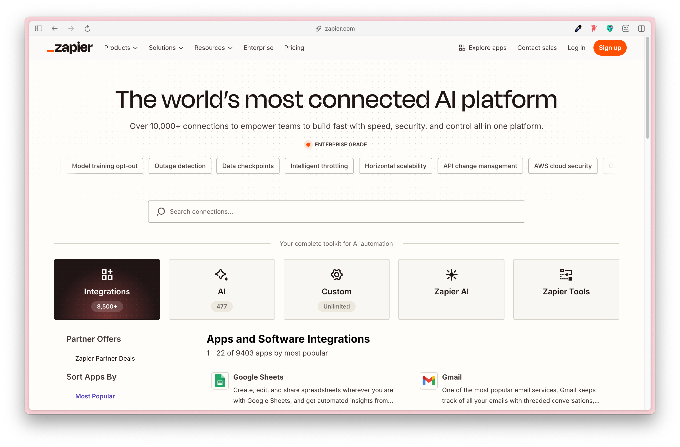Click the Custom gear icon
This screenshot has width=680, height=447.
pos(337,274)
